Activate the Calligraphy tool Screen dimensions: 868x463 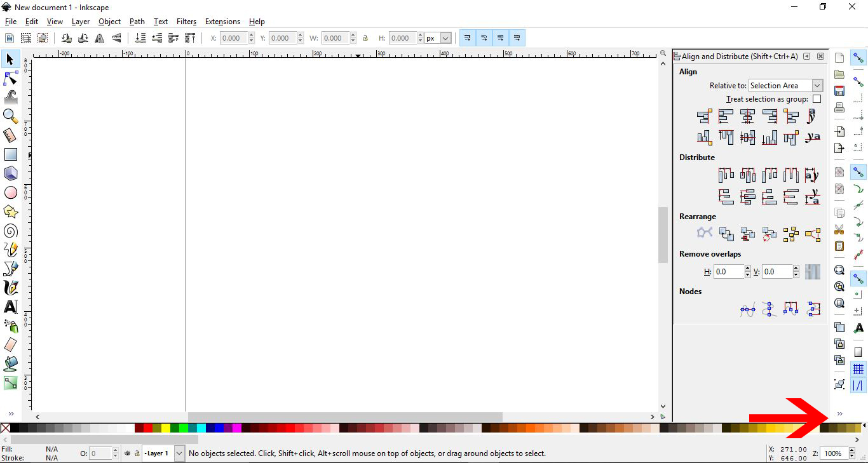point(10,288)
